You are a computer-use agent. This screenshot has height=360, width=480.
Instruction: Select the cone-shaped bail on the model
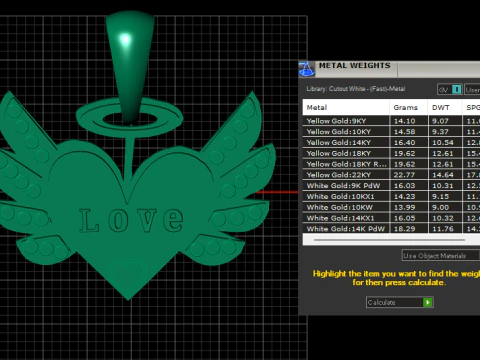pos(130,67)
